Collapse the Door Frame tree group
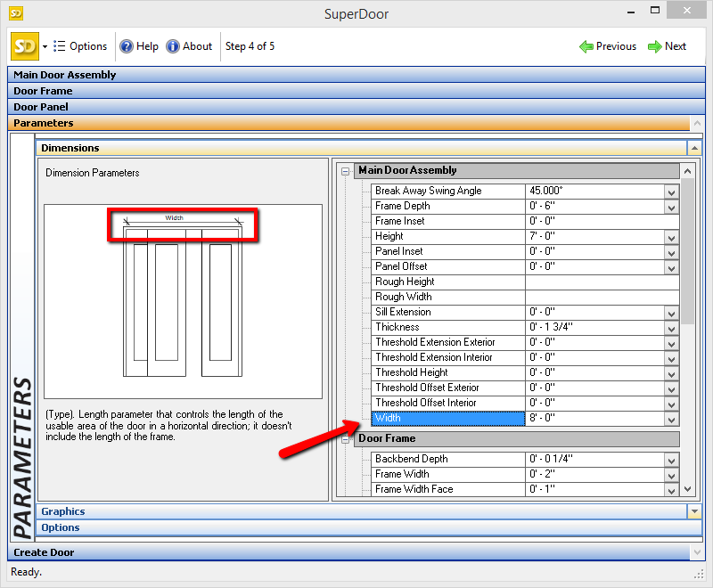Viewport: 713px width, 588px height. point(346,439)
